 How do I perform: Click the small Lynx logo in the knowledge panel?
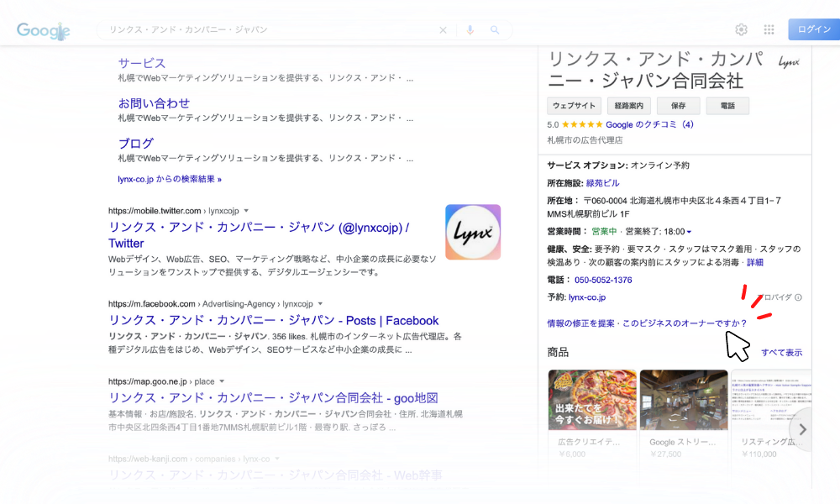[789, 63]
